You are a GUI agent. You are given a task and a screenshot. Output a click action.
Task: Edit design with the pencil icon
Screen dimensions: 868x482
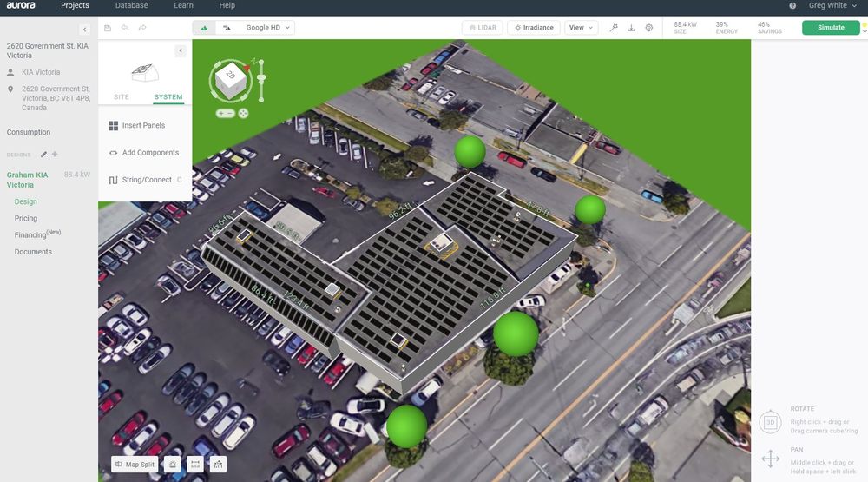pyautogui.click(x=43, y=155)
